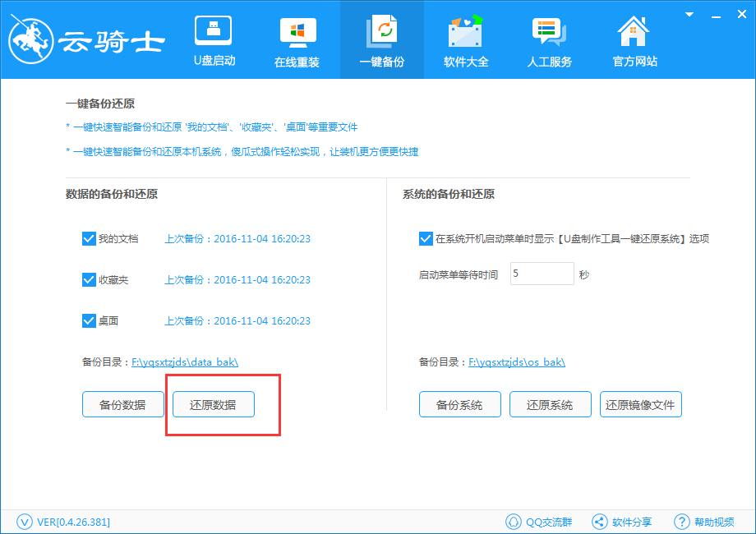The image size is (756, 534).
Task: Minimize the 云骑士 window
Action: click(716, 16)
